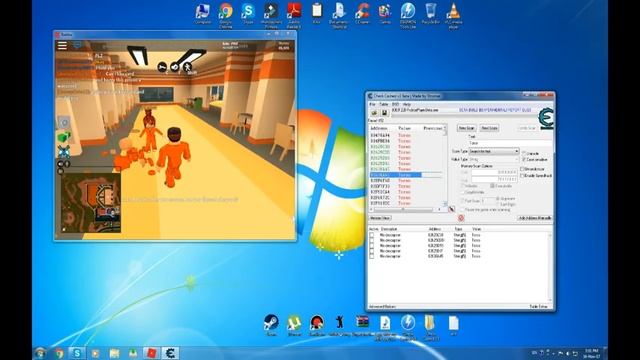The height and width of the screenshot is (360, 640).
Task: Enable Pause the game while scanning
Action: (x=463, y=209)
